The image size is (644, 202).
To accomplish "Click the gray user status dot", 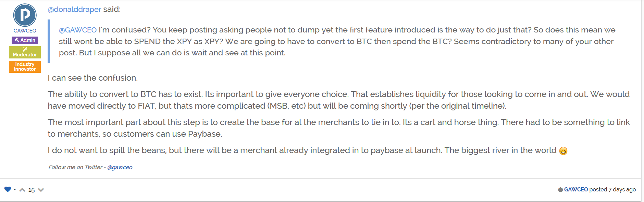I will 560,190.
